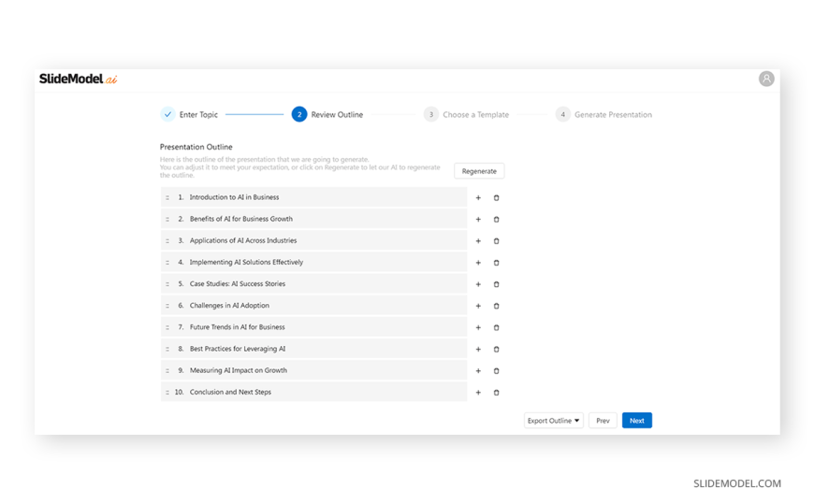The image size is (814, 504).
Task: Grab drag handle of Measuring AI Impact on Growth
Action: [x=167, y=371]
